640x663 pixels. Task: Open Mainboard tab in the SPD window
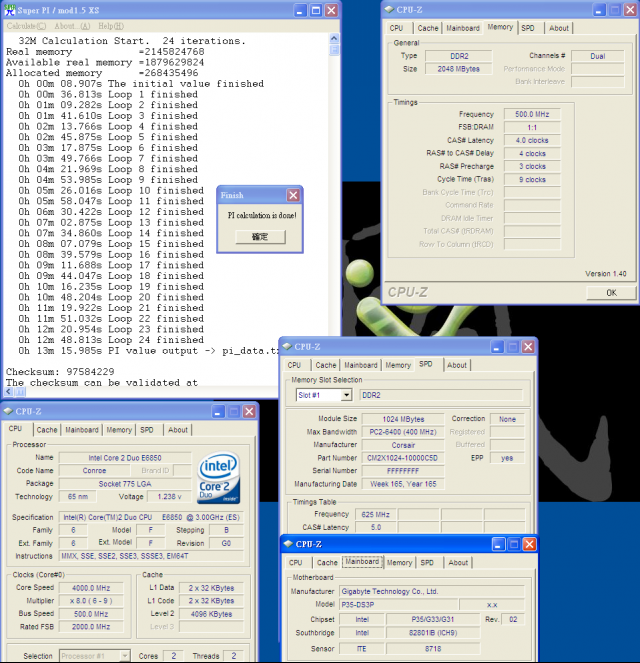click(361, 365)
